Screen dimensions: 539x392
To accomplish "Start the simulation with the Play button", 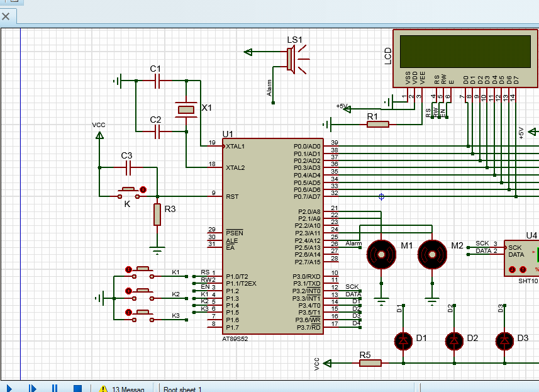I will (9, 388).
